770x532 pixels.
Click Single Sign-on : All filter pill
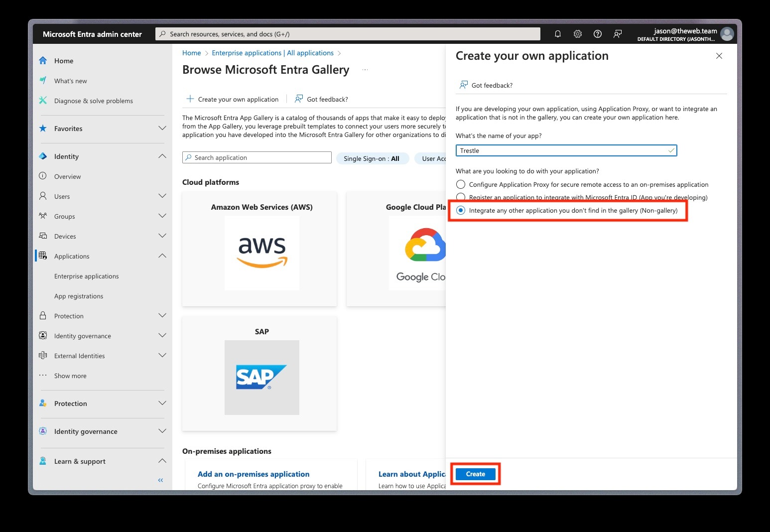click(x=372, y=158)
